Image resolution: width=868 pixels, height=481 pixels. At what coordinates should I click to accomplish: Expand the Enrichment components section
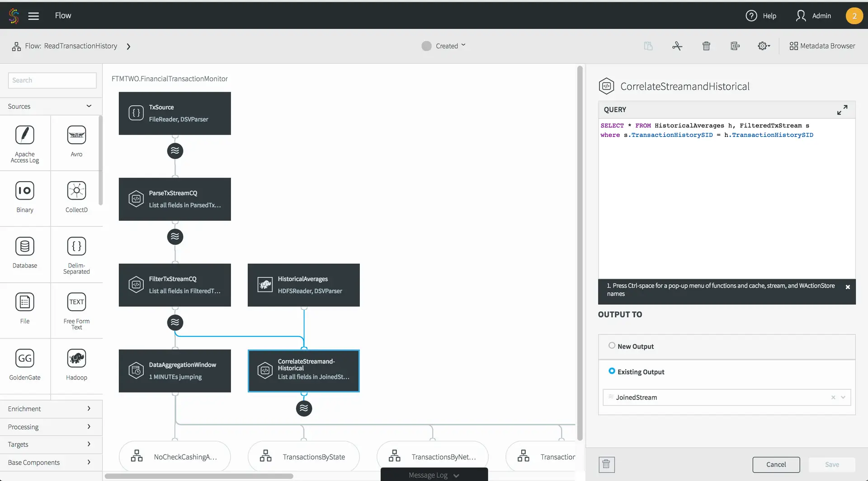pyautogui.click(x=50, y=409)
